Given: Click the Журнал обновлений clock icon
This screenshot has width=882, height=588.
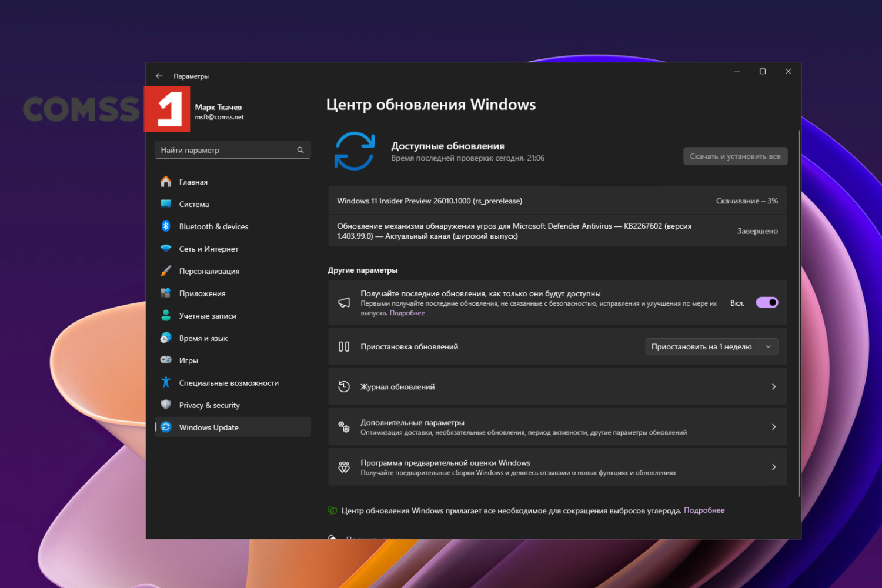Looking at the screenshot, I should [344, 386].
